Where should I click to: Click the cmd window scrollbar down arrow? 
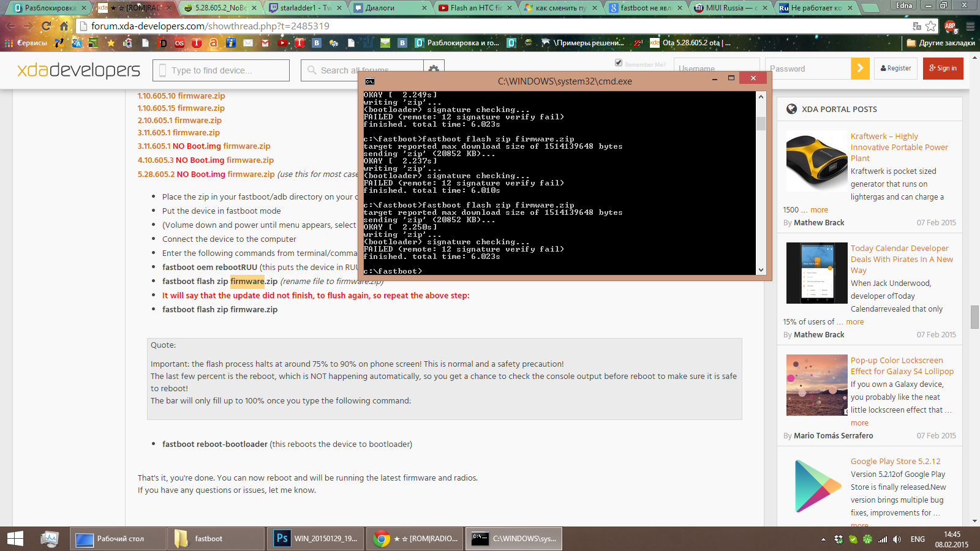coord(761,270)
